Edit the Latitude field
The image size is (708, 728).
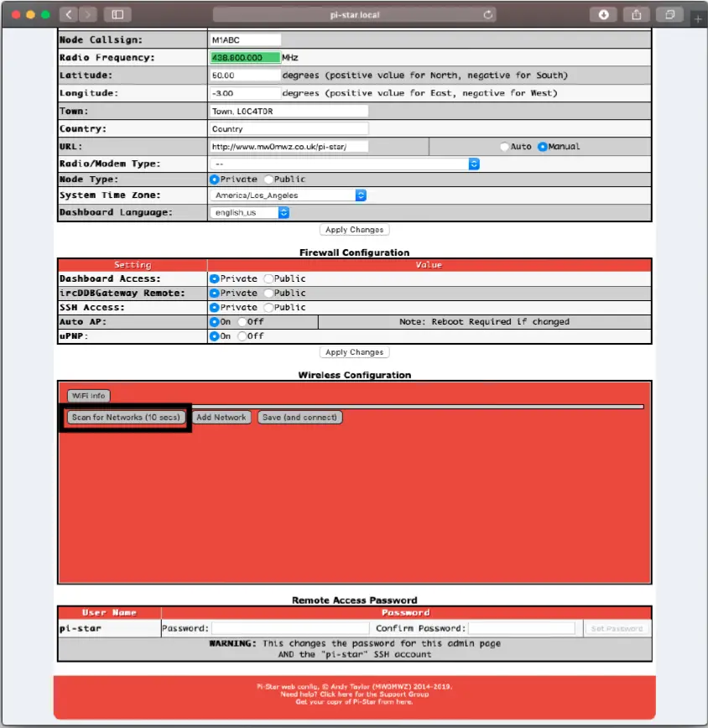point(245,75)
